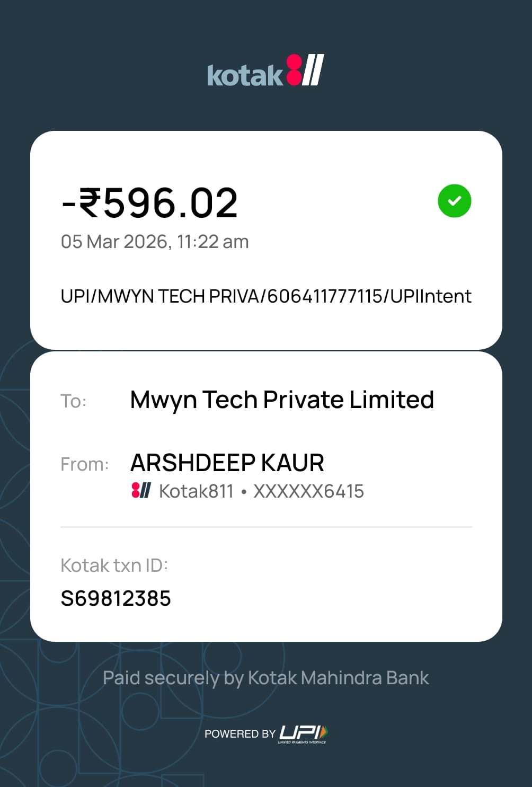Select masked account number XXXXXX6415
532x787 pixels.
308,491
